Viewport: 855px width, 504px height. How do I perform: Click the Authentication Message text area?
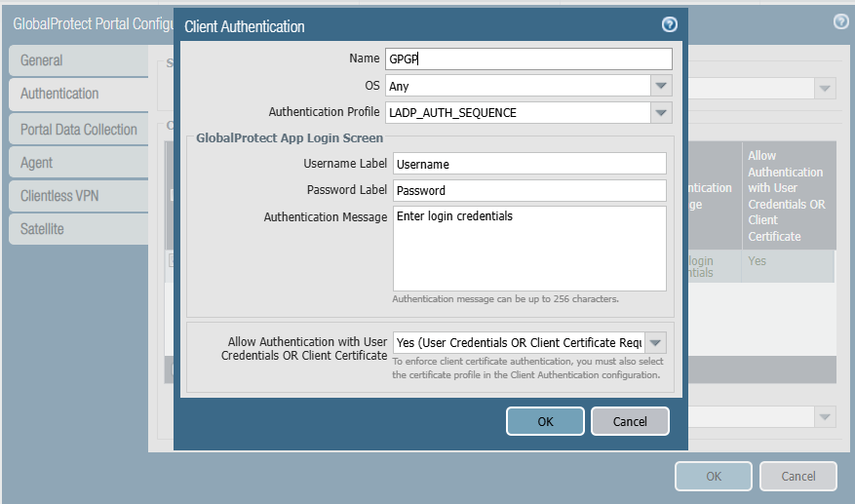529,249
